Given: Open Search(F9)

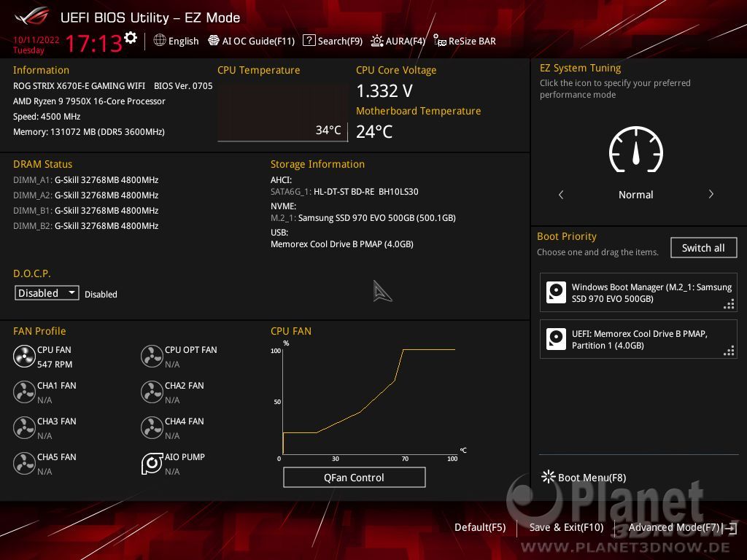Looking at the screenshot, I should pos(333,41).
